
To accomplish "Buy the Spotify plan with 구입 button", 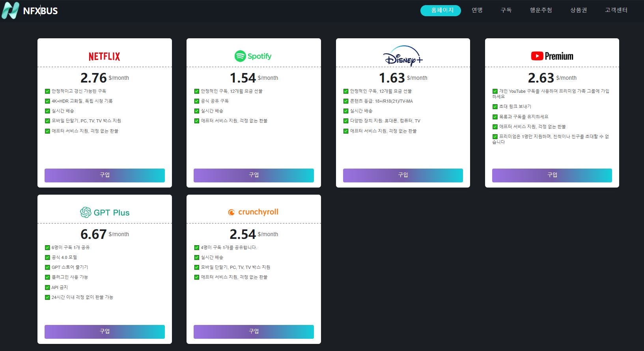I will point(254,175).
